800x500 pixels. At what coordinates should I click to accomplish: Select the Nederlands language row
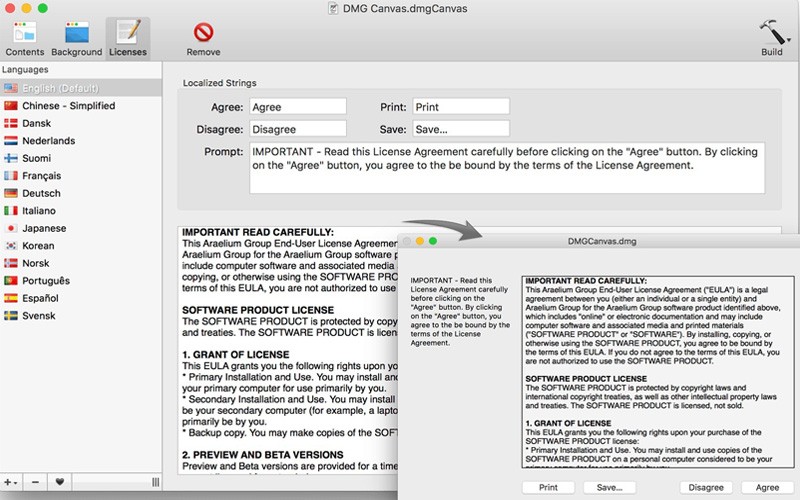(x=81, y=141)
